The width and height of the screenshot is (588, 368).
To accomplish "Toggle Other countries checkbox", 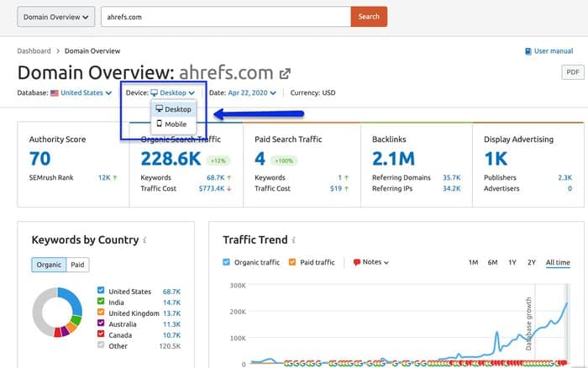I will 101,344.
